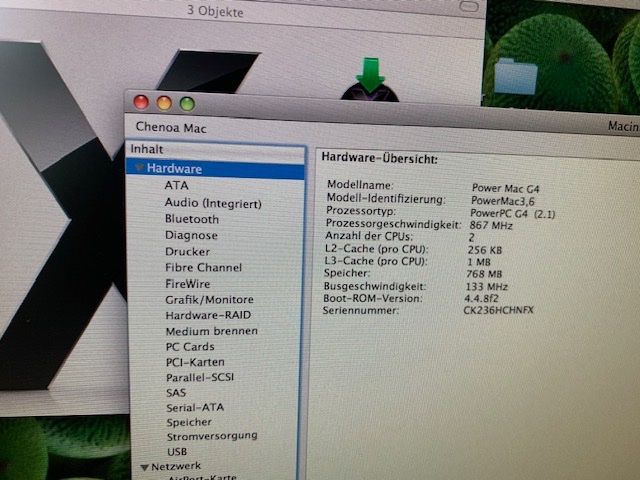This screenshot has height=480, width=640.
Task: Click the 867 MHz processor speed value
Action: coord(491,225)
